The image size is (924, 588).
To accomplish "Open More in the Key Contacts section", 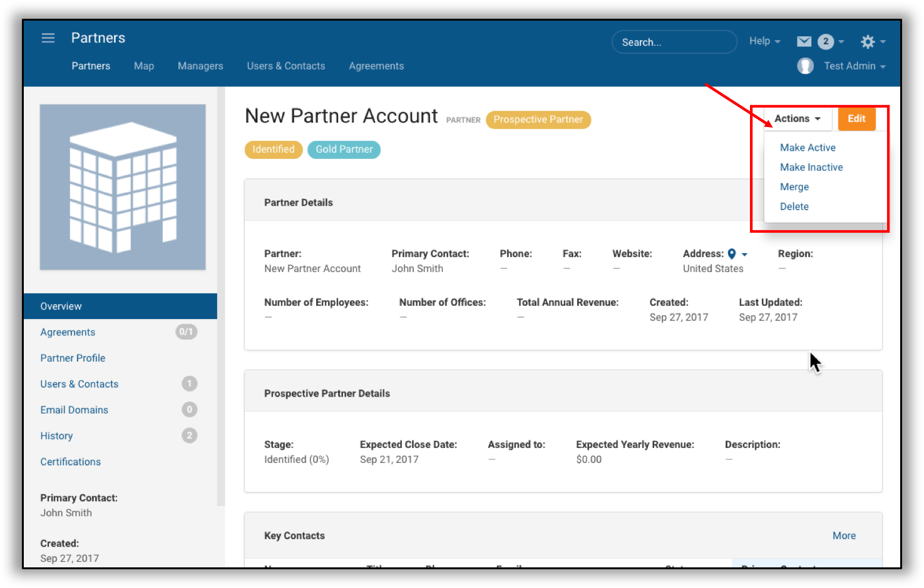I will 844,535.
